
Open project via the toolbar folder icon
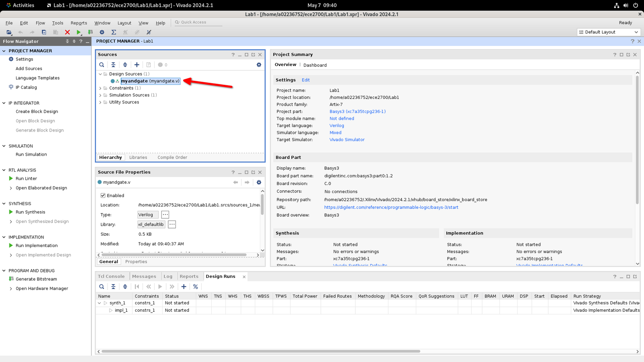[9, 32]
